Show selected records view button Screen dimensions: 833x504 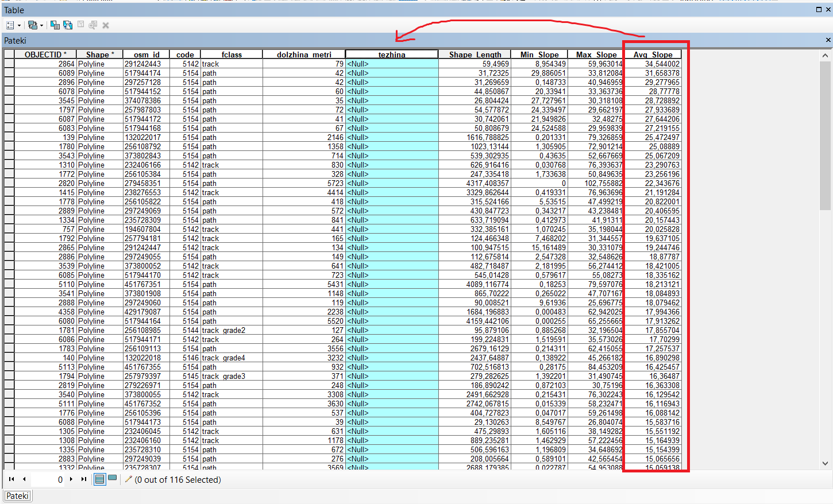[x=113, y=479]
